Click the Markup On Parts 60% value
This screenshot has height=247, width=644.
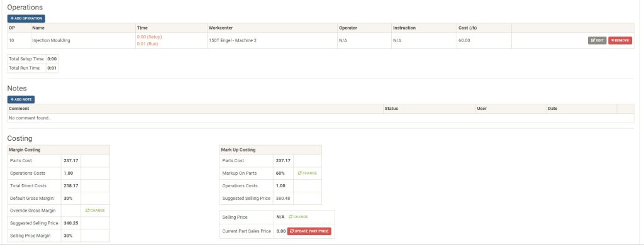(x=280, y=173)
